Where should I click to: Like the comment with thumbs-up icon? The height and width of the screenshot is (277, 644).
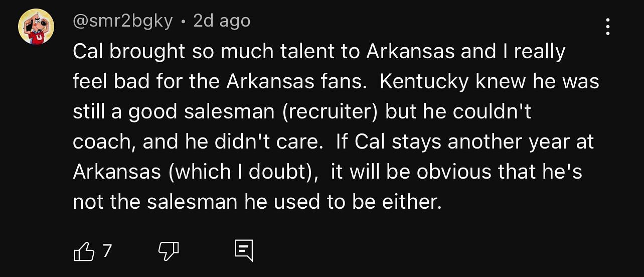(x=84, y=251)
